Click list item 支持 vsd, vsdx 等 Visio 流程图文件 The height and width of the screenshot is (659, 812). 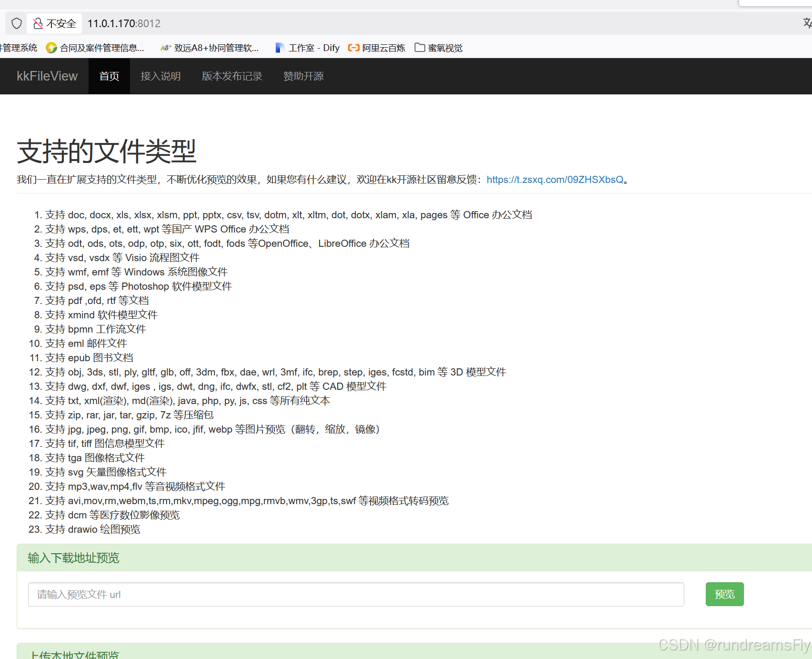click(122, 258)
